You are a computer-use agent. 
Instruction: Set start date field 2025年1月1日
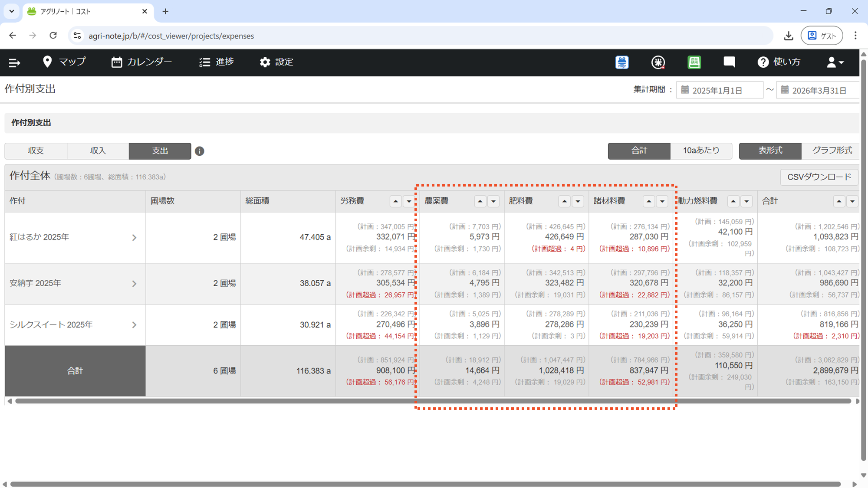point(720,90)
